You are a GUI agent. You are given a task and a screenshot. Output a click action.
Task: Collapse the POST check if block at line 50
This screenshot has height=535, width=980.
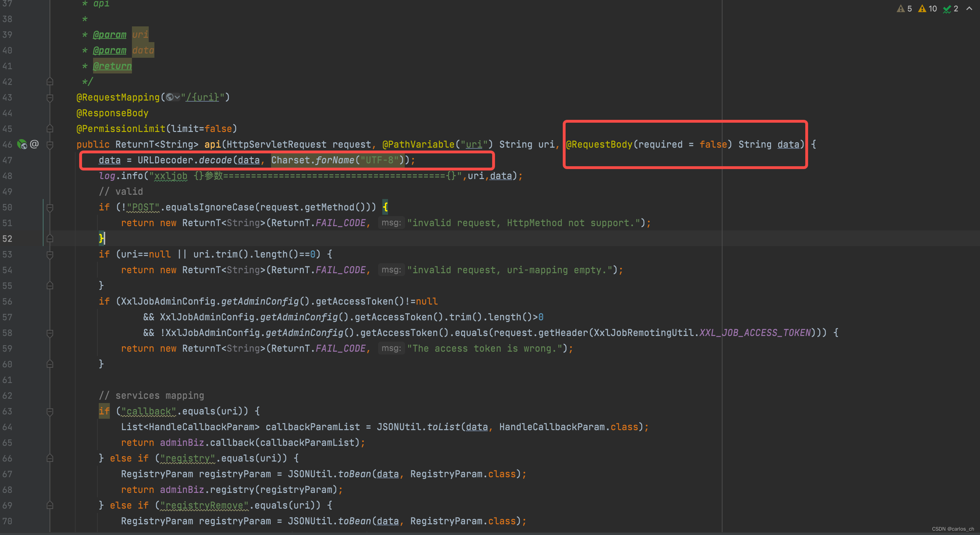point(50,207)
